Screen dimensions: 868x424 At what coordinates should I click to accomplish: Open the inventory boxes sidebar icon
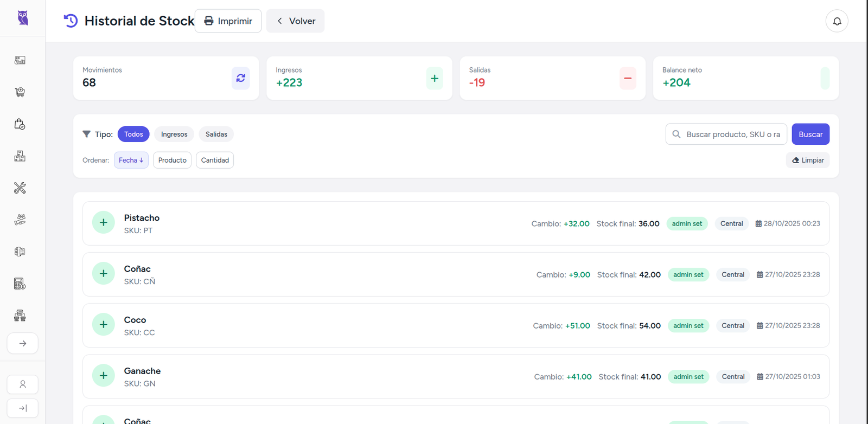tap(20, 156)
